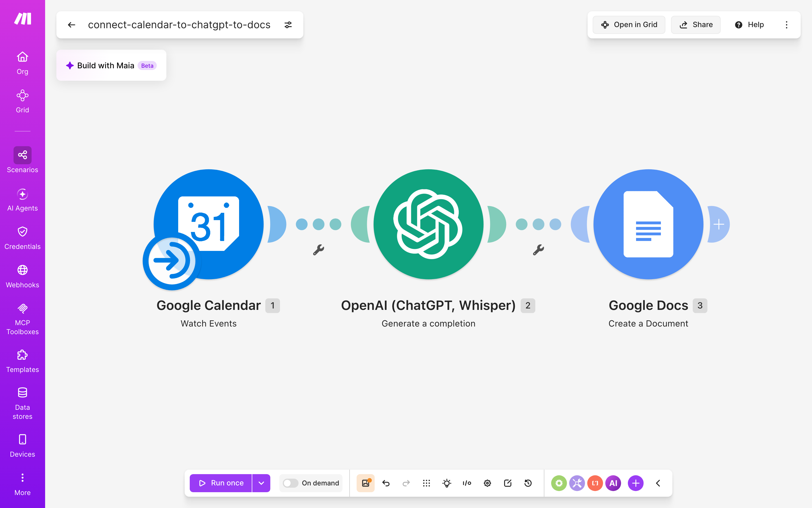
Task: Click Open in Grid
Action: [x=629, y=25]
